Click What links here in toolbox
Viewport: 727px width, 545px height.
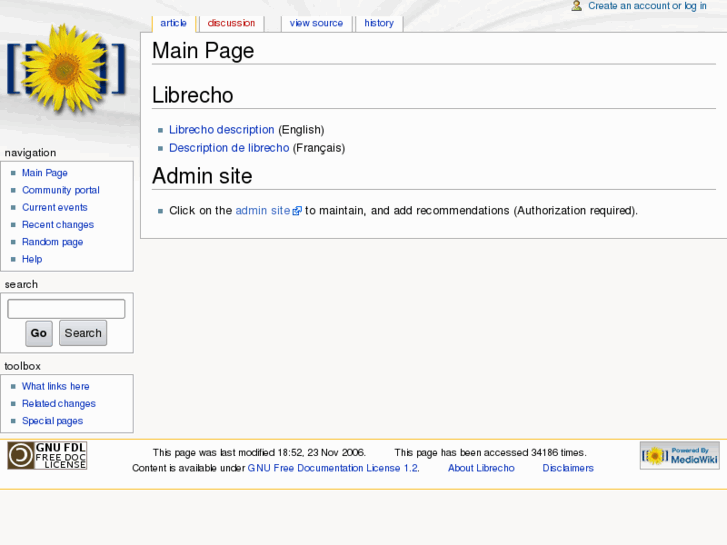tap(55, 387)
